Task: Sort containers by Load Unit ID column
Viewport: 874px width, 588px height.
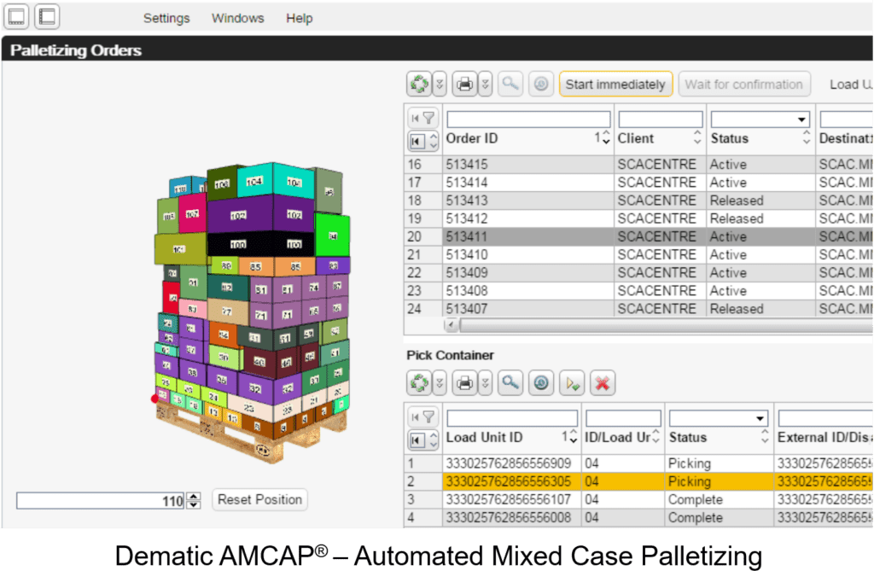Action: click(512, 438)
